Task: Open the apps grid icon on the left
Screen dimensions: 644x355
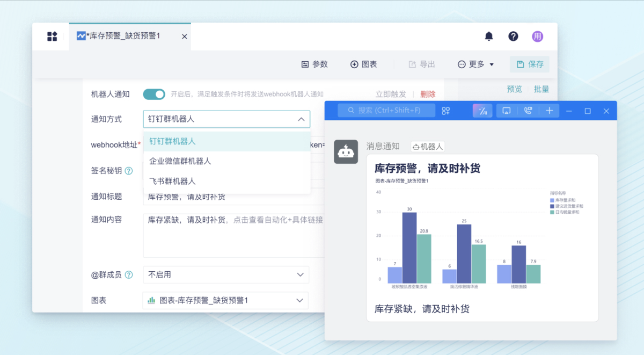Action: coord(51,36)
